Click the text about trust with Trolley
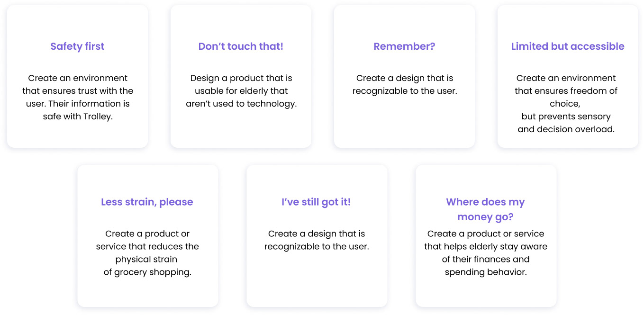 (x=78, y=97)
